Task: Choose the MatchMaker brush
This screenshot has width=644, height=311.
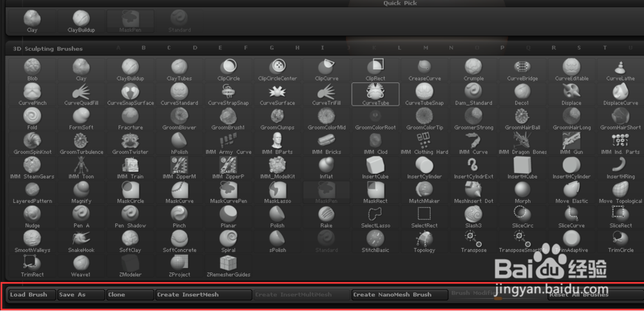Action: pos(424,193)
